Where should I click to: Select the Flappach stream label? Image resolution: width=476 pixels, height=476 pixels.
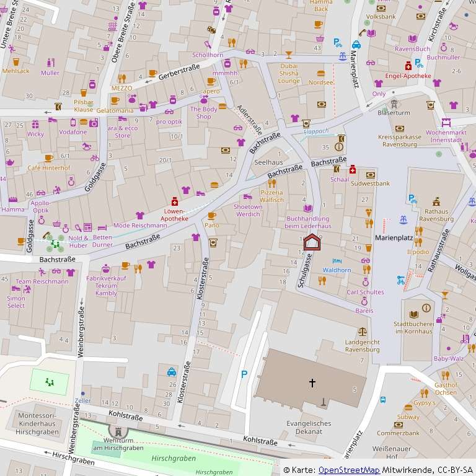pos(316,131)
